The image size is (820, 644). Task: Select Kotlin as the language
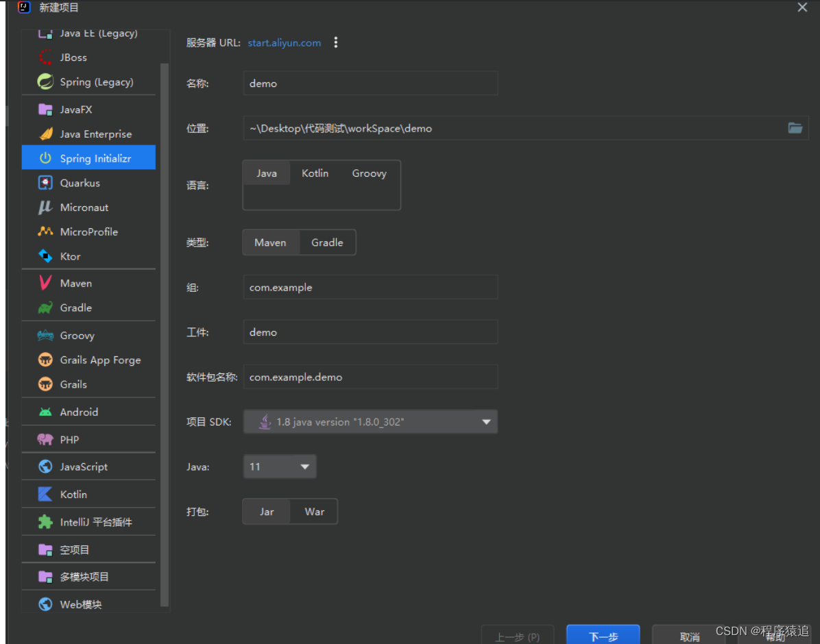315,173
